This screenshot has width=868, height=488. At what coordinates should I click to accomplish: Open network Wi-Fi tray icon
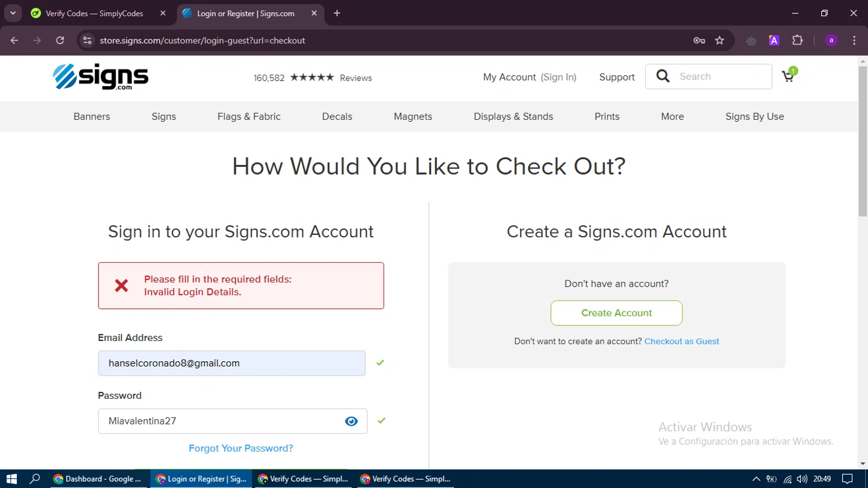[788, 479]
